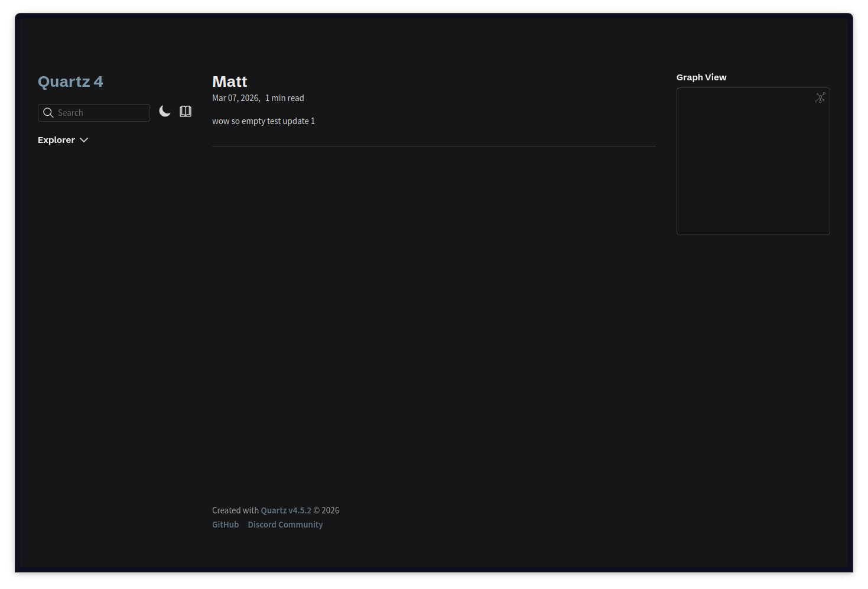Click the Graph View heading
The width and height of the screenshot is (868, 589).
coord(701,77)
